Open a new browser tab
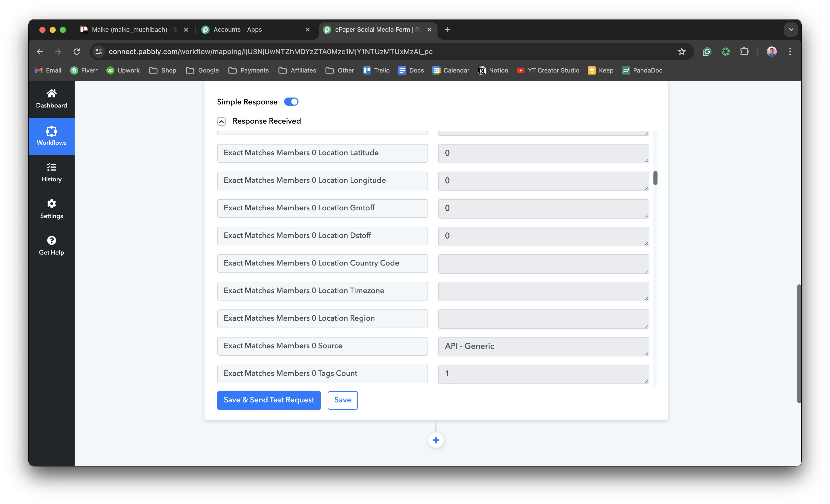Viewport: 830px width, 504px height. [x=447, y=30]
